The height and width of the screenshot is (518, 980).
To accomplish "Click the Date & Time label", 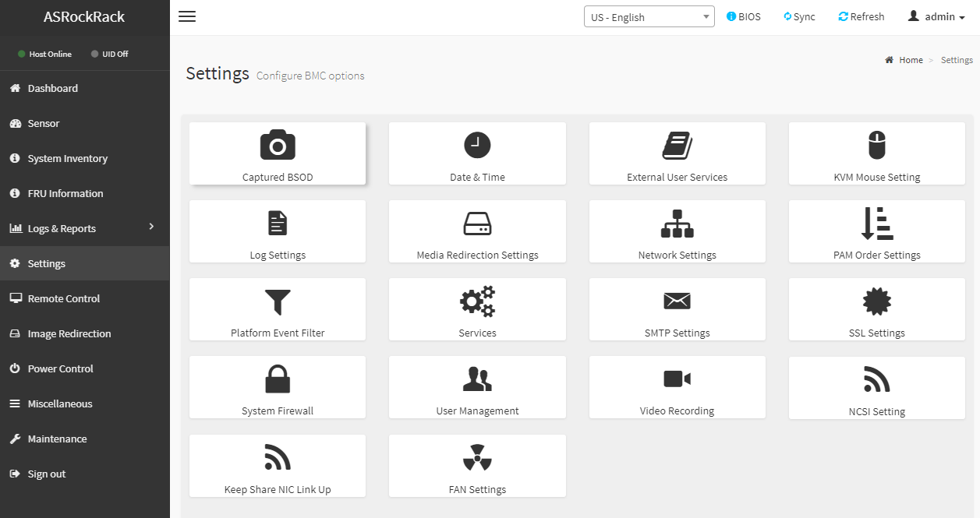I will [x=477, y=177].
